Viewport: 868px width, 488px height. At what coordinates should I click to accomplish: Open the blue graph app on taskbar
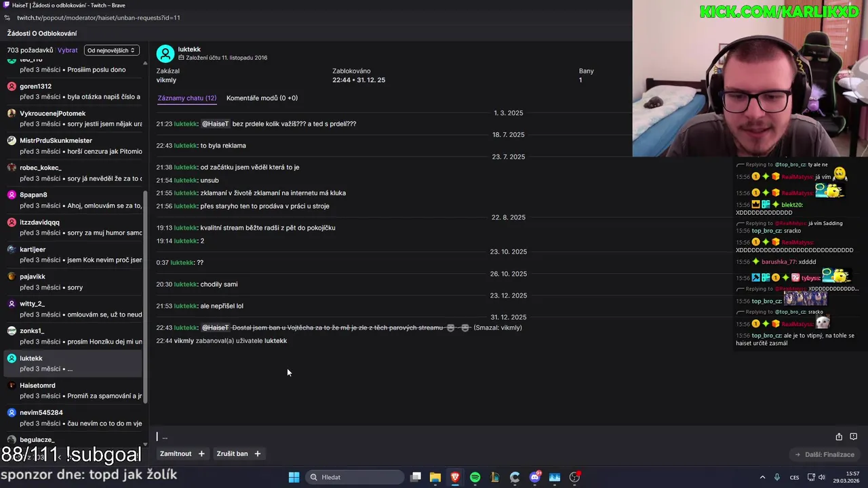555,477
